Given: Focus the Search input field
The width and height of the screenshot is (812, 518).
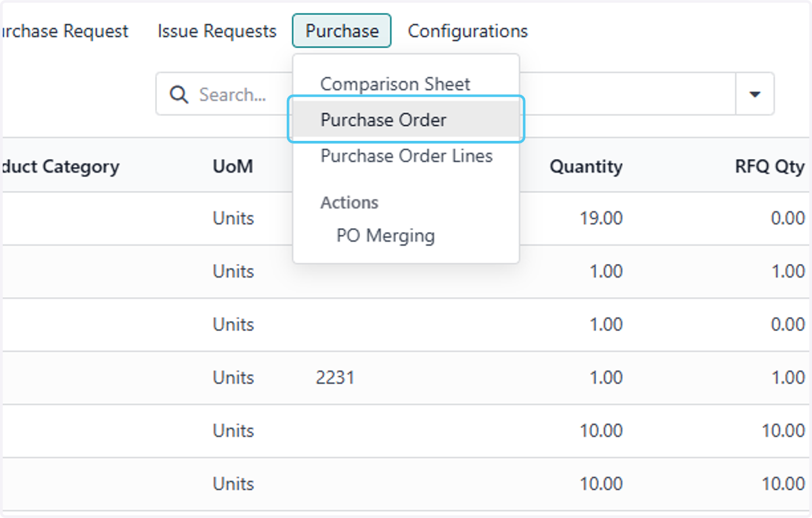Looking at the screenshot, I should 446,94.
